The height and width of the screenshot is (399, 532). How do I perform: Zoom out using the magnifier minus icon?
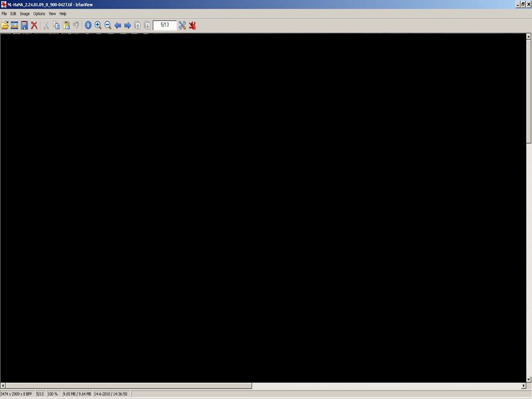coord(108,25)
